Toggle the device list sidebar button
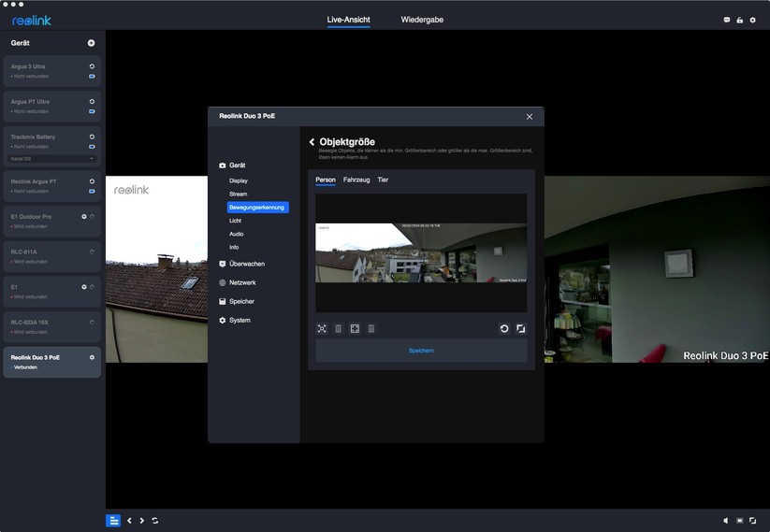 point(113,521)
